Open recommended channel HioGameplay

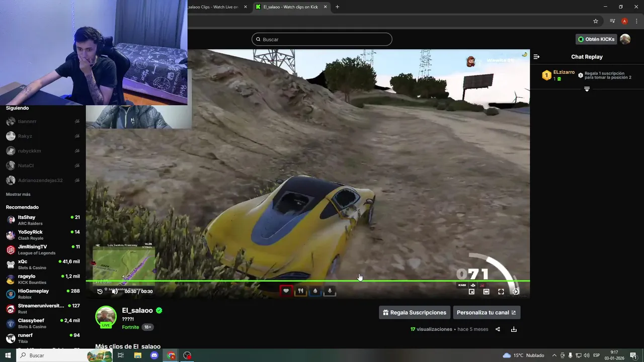point(43,294)
